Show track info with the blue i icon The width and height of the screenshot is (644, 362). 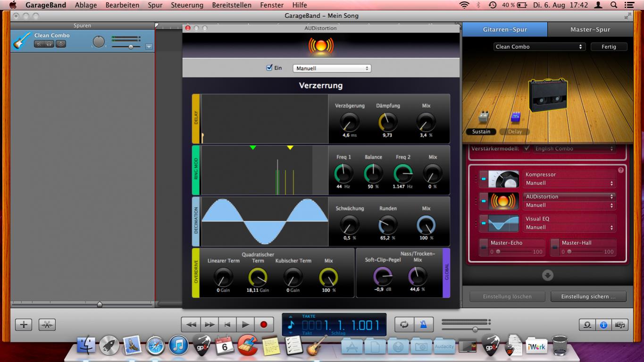(x=603, y=325)
